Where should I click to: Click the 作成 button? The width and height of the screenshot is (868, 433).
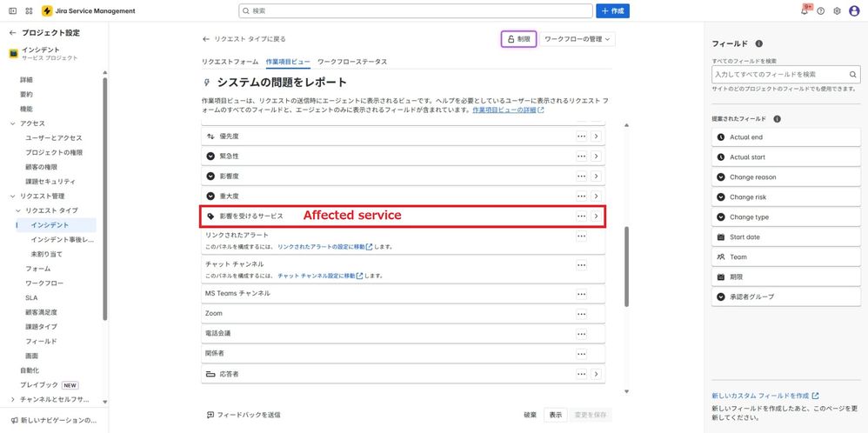[x=612, y=11]
